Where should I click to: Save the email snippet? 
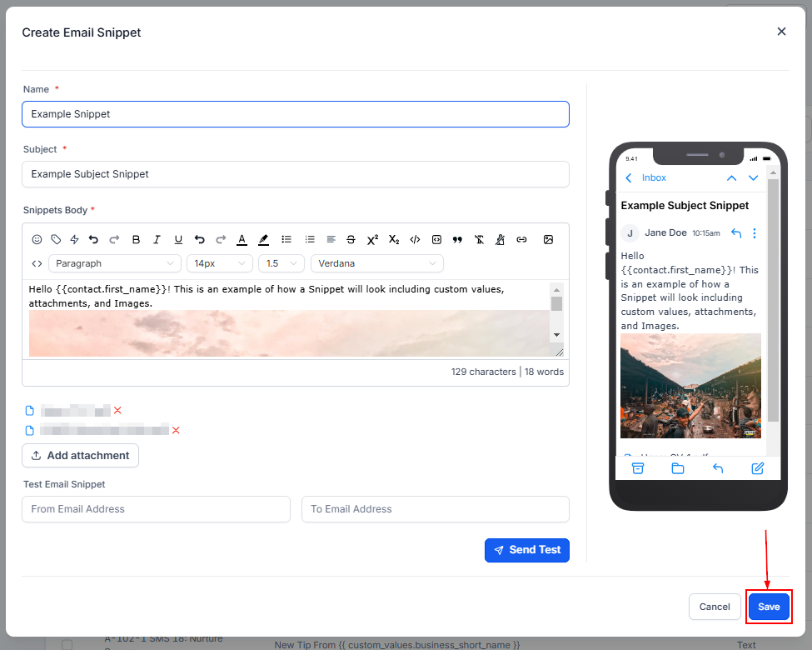tap(769, 607)
